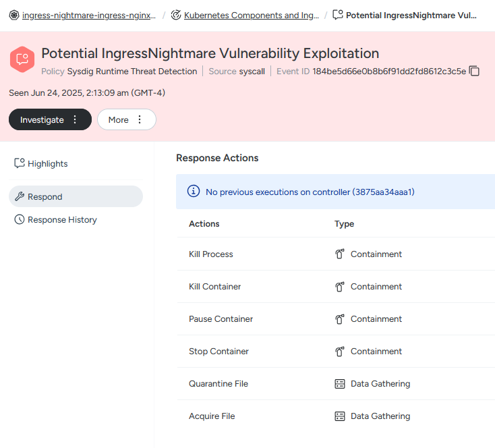This screenshot has width=495, height=448.
Task: Select the Kill Process action
Action: click(211, 254)
